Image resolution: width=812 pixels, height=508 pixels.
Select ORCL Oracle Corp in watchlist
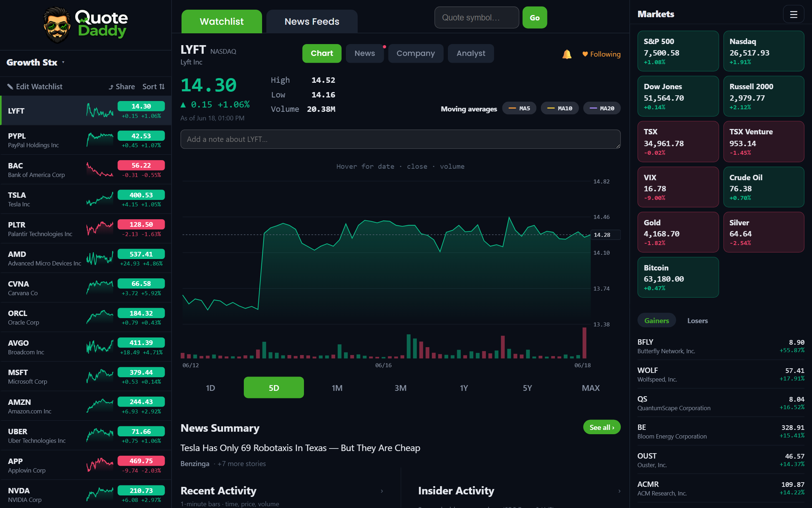(86, 317)
